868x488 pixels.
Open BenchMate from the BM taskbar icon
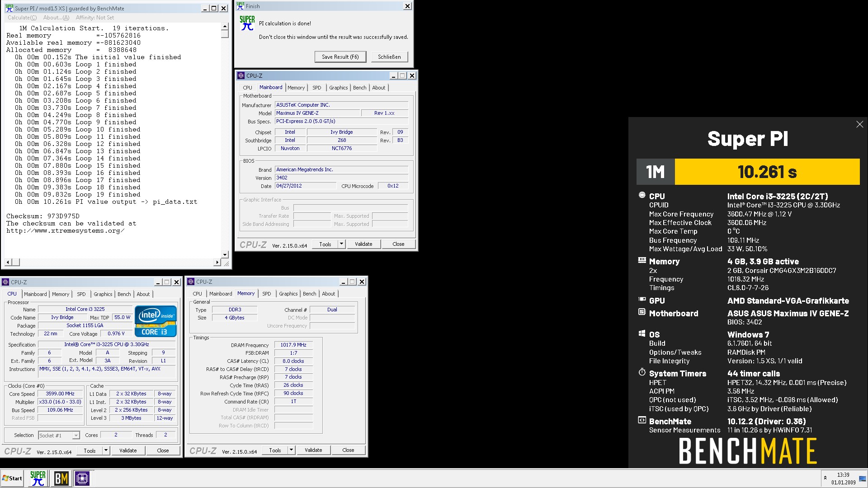[61, 478]
